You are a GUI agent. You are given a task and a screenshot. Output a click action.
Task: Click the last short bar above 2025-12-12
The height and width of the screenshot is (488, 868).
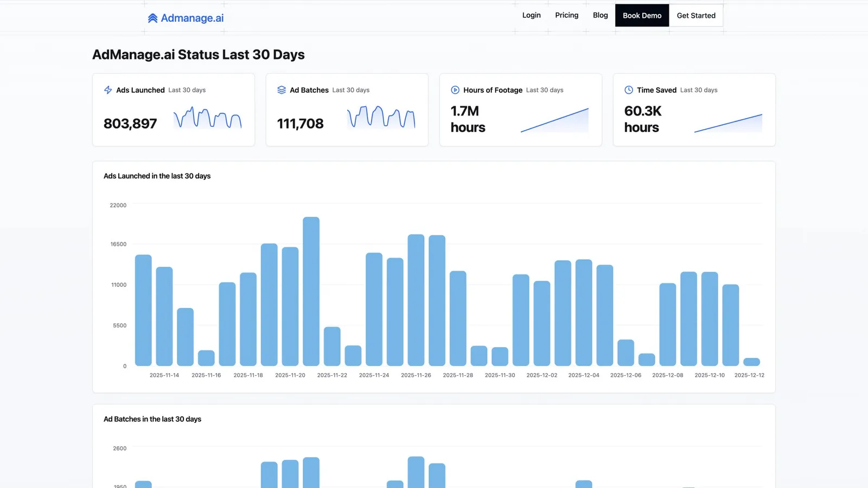(751, 362)
